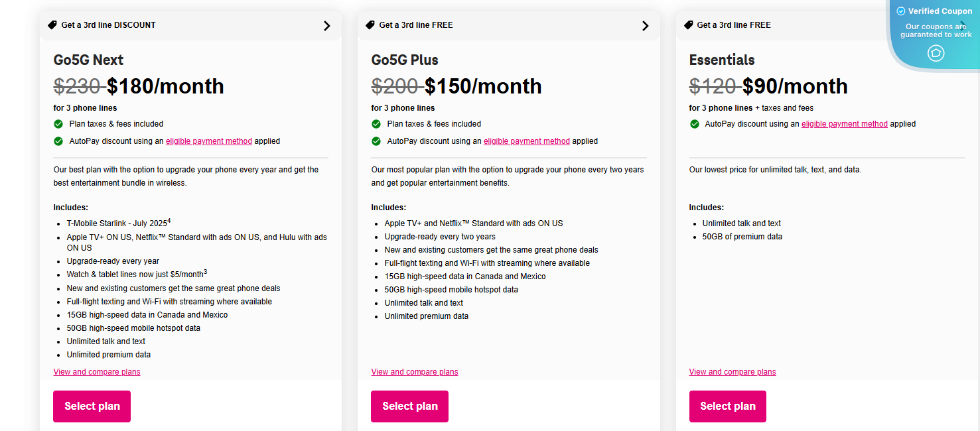Screen dimensions: 980x431
Task: Open View and compare plans under Go5G Next
Action: [x=96, y=371]
